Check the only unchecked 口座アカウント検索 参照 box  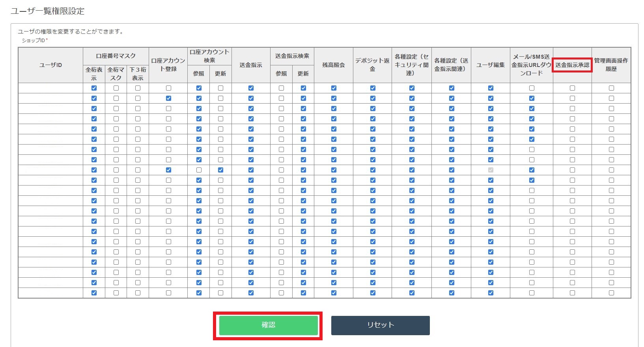tap(199, 170)
